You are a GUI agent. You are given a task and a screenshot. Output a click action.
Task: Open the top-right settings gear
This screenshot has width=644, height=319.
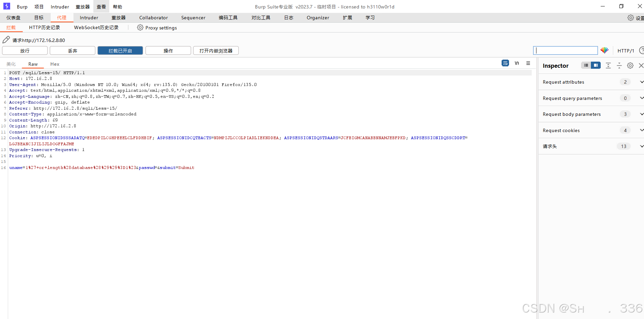(631, 18)
